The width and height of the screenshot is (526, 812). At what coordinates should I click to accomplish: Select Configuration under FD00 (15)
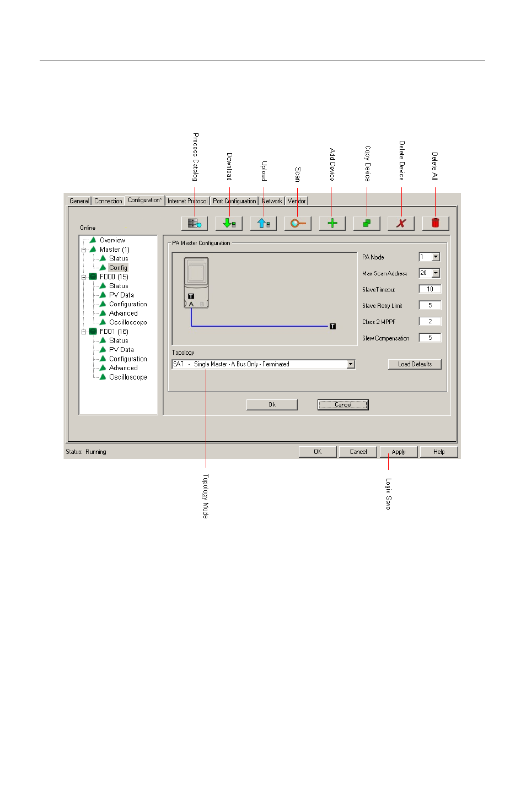coord(128,304)
